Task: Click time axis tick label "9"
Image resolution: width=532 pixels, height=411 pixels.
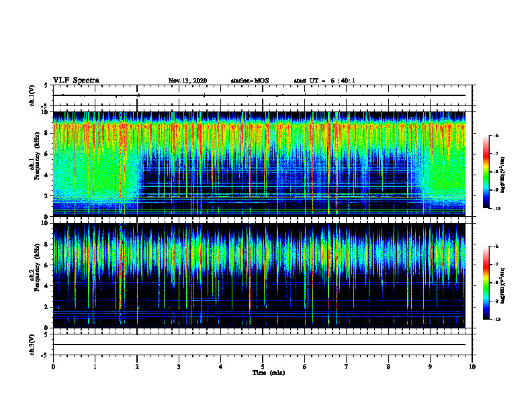Action: coord(430,367)
